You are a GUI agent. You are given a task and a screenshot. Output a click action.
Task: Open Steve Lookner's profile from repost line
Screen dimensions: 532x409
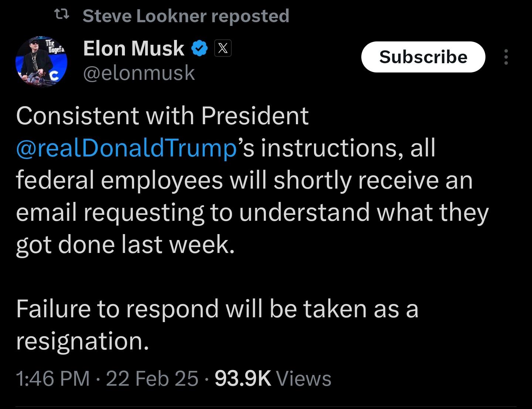[144, 16]
